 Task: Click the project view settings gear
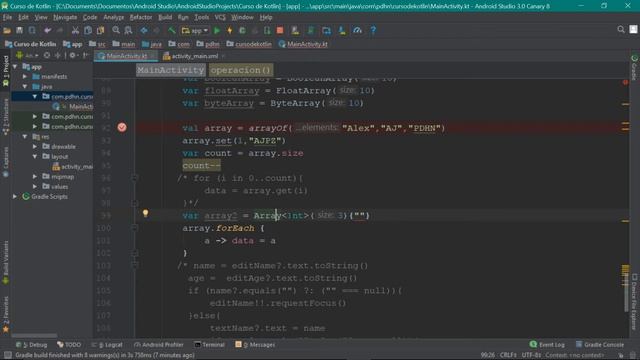pyautogui.click(x=72, y=55)
